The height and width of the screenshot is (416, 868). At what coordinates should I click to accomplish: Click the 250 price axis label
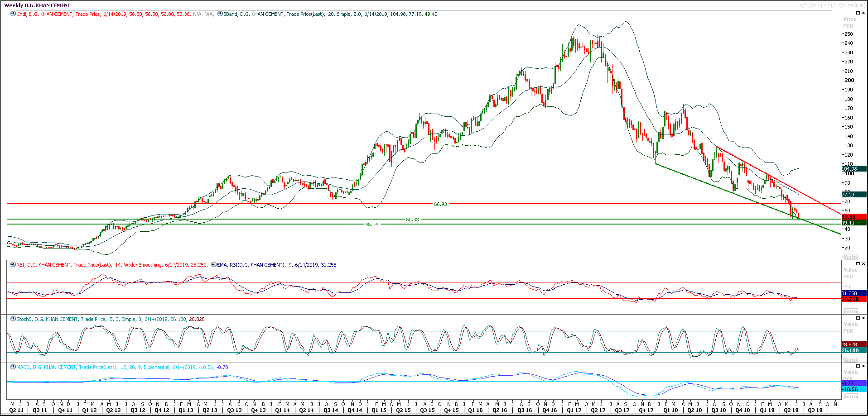pos(848,34)
